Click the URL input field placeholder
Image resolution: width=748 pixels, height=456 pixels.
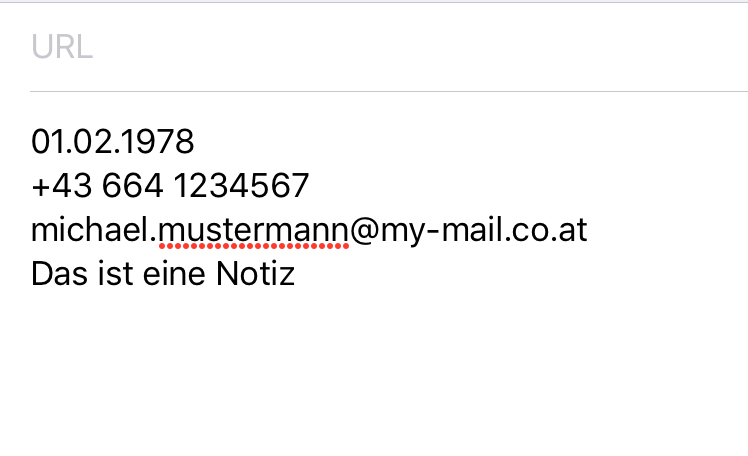[x=62, y=47]
